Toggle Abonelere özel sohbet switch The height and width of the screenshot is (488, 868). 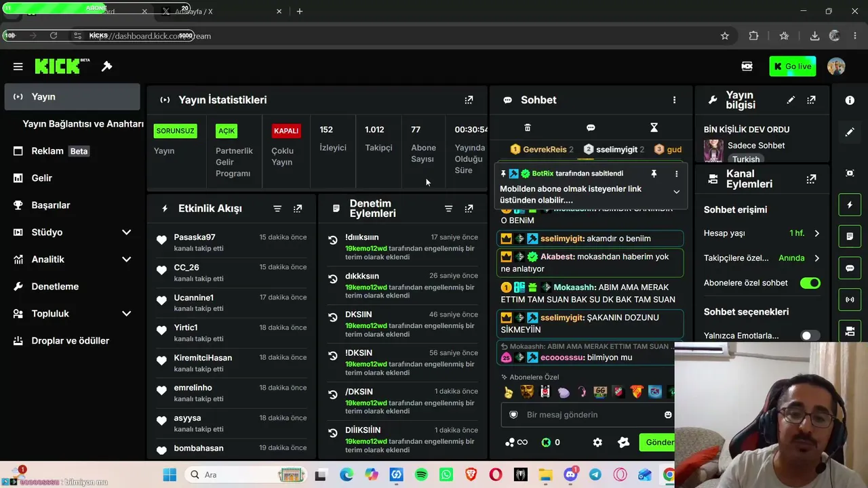(x=810, y=283)
